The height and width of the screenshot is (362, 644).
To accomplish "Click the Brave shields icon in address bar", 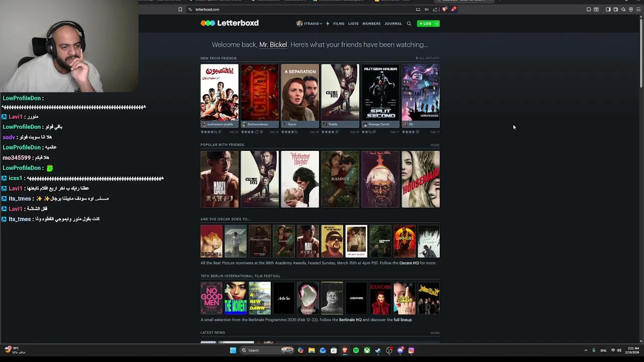I will (x=444, y=10).
